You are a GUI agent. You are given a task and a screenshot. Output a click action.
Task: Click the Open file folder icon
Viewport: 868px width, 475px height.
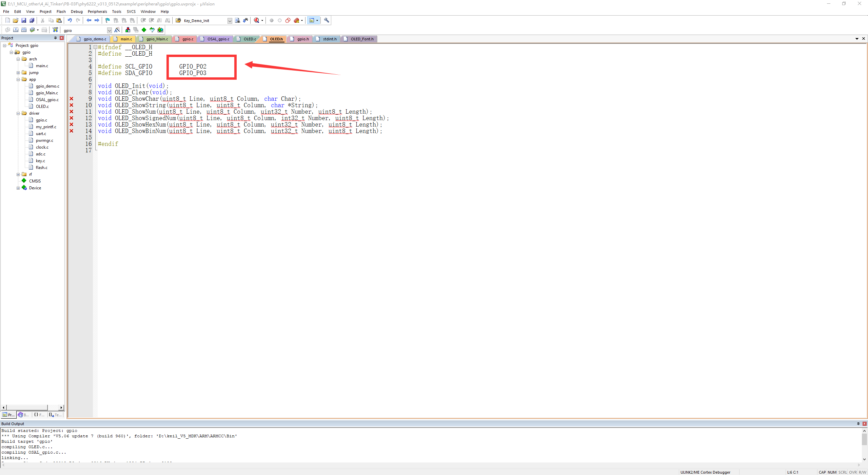click(x=16, y=20)
